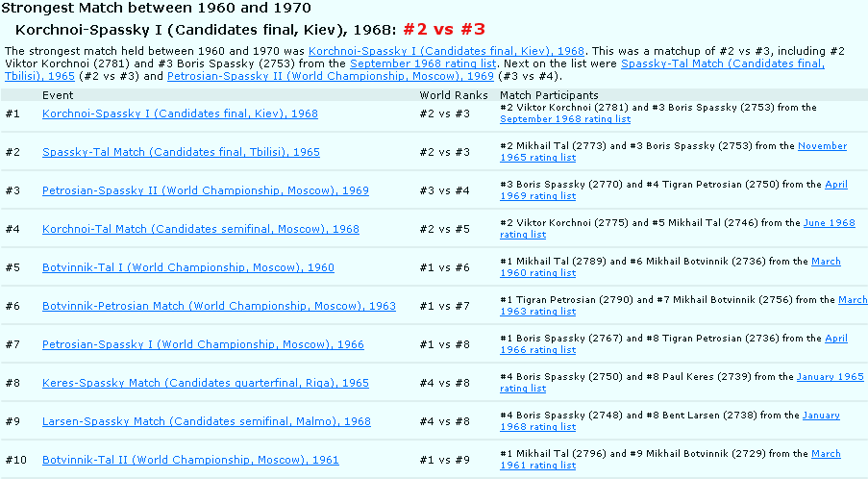The height and width of the screenshot is (479, 868).
Task: Click Korchnoi-Spassky I link in table row #1
Action: tap(180, 113)
